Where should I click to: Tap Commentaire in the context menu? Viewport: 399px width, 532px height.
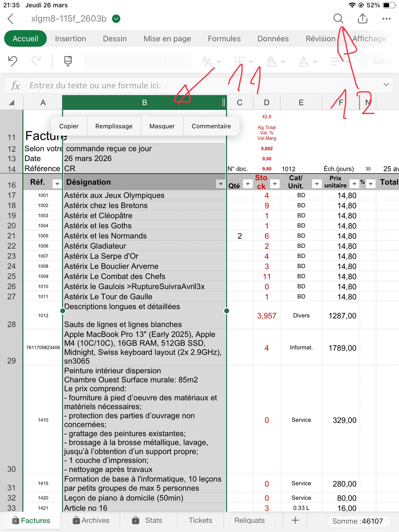click(211, 126)
